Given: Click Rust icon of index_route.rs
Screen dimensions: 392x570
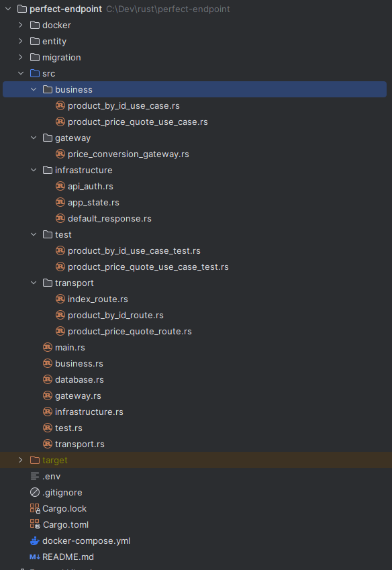Looking at the screenshot, I should pyautogui.click(x=60, y=299).
